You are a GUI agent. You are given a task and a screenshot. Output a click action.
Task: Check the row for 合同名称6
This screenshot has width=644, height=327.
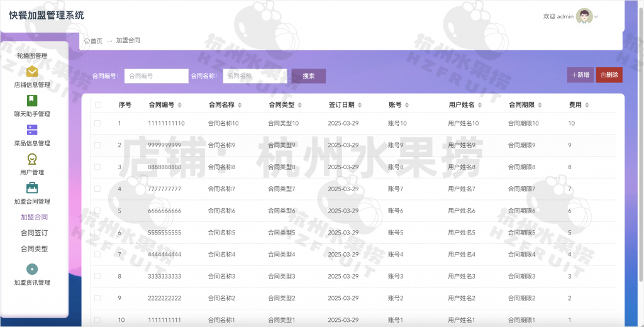pos(97,211)
